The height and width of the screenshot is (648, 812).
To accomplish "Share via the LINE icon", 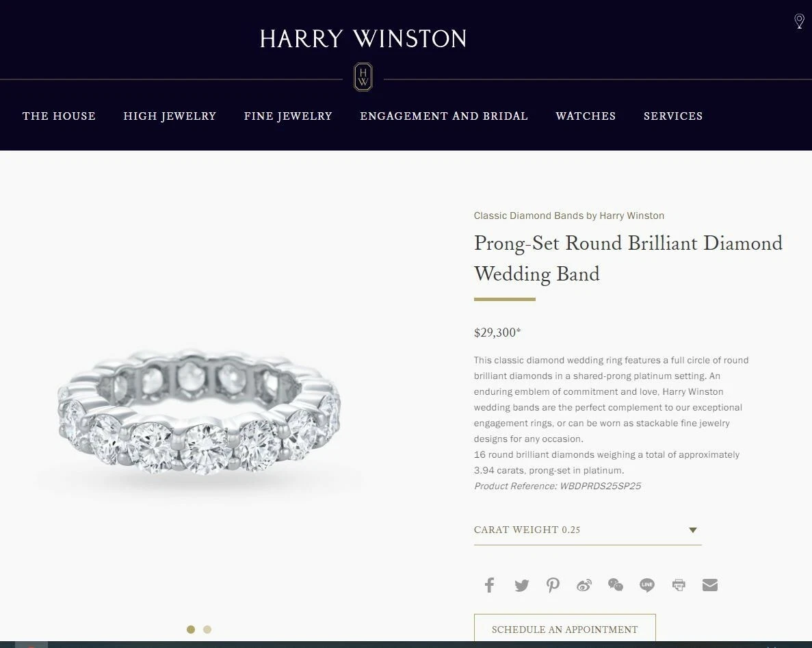I will pos(647,585).
